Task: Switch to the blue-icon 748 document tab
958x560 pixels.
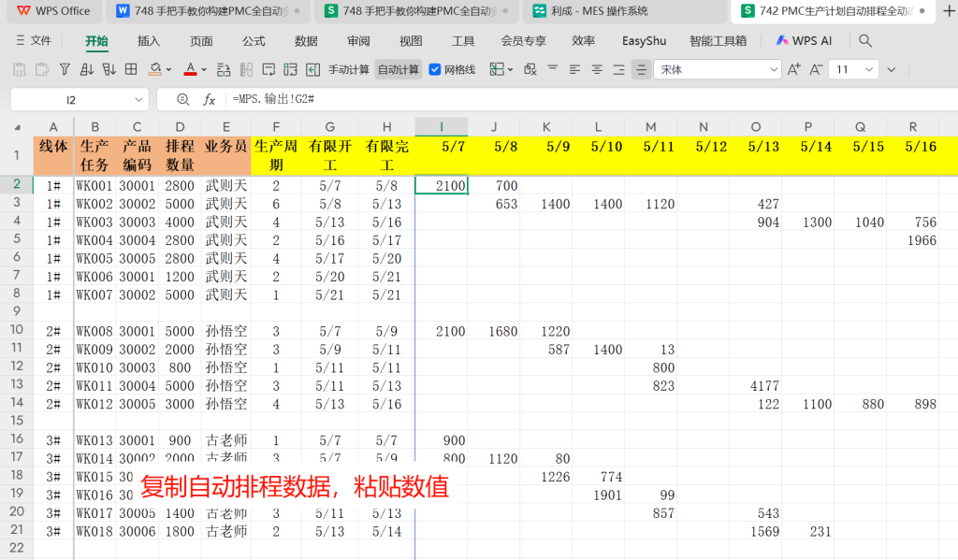Action: coord(210,11)
